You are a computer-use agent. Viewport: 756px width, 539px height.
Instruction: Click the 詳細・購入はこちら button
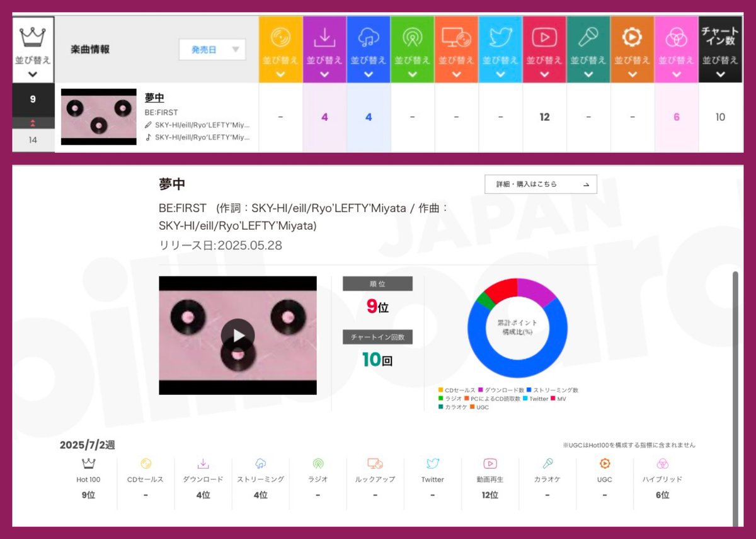[541, 184]
